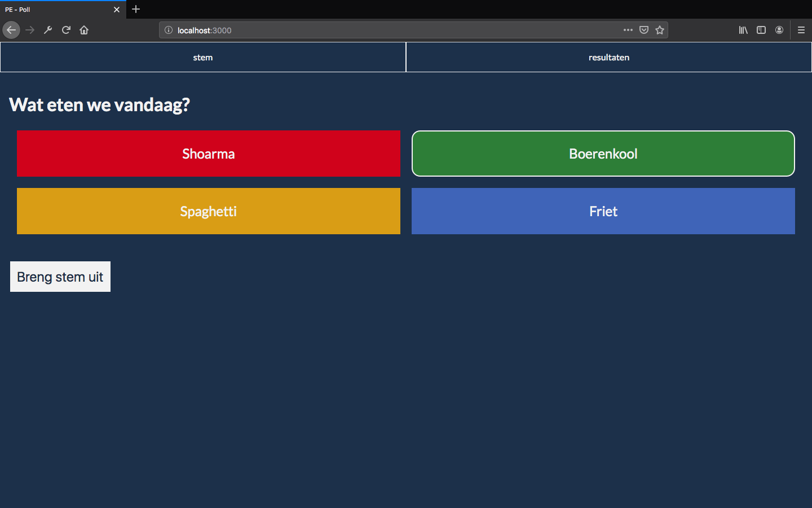812x508 pixels.
Task: Choose the green Boerenkool option
Action: click(603, 154)
